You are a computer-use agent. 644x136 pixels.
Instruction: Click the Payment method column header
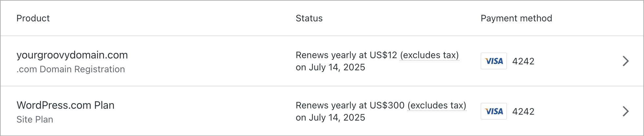(x=516, y=18)
